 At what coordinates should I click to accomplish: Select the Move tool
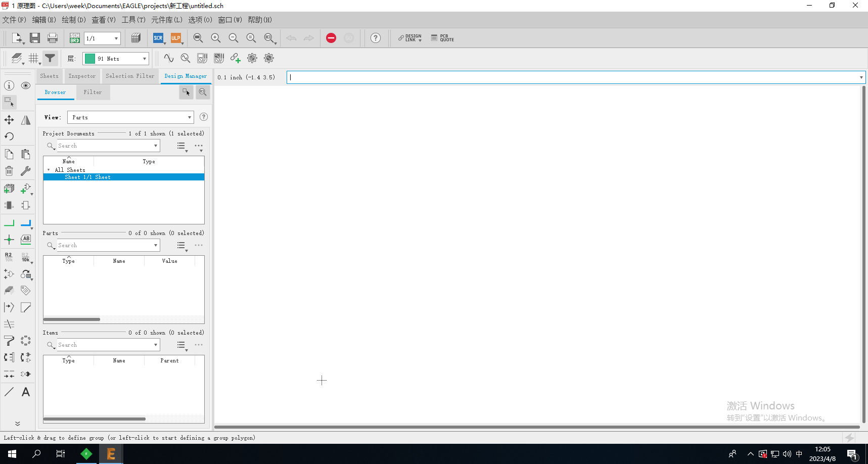point(9,120)
